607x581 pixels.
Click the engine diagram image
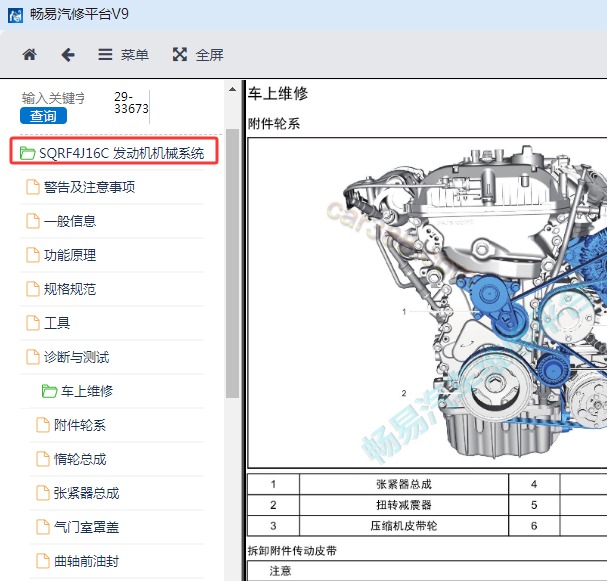427,302
